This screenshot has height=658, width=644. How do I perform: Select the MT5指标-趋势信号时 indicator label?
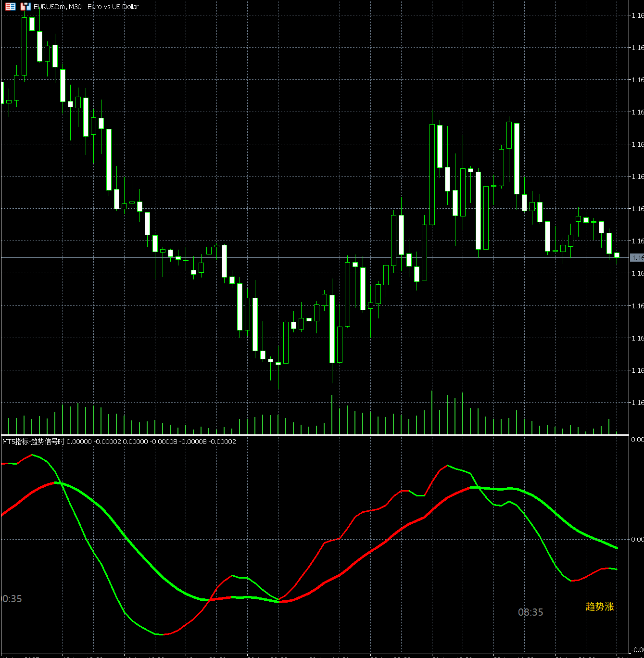coord(34,442)
